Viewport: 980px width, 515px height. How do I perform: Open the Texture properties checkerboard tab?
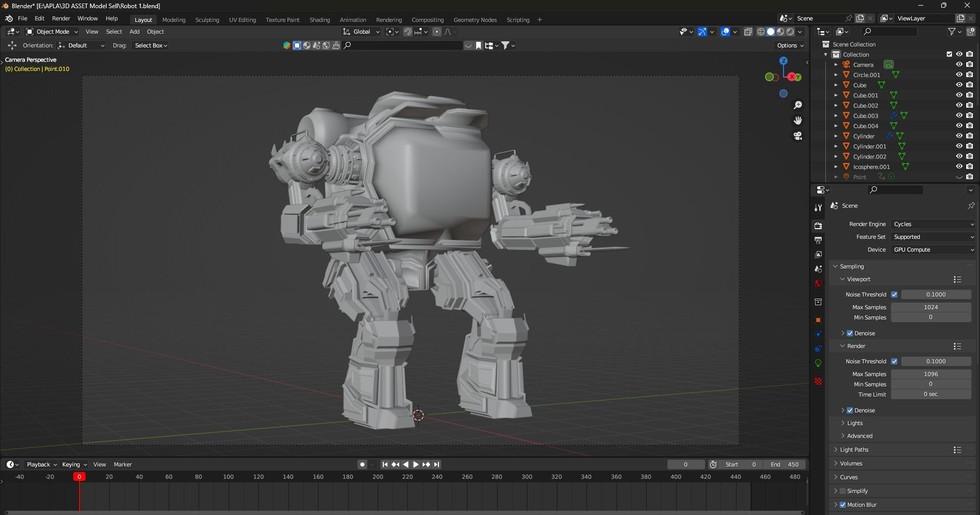pos(818,381)
